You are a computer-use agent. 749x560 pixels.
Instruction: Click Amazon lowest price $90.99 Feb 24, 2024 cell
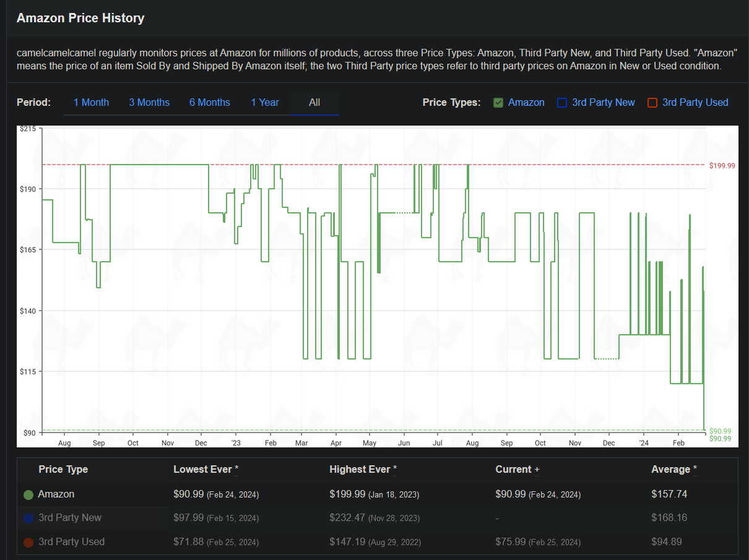pyautogui.click(x=216, y=494)
